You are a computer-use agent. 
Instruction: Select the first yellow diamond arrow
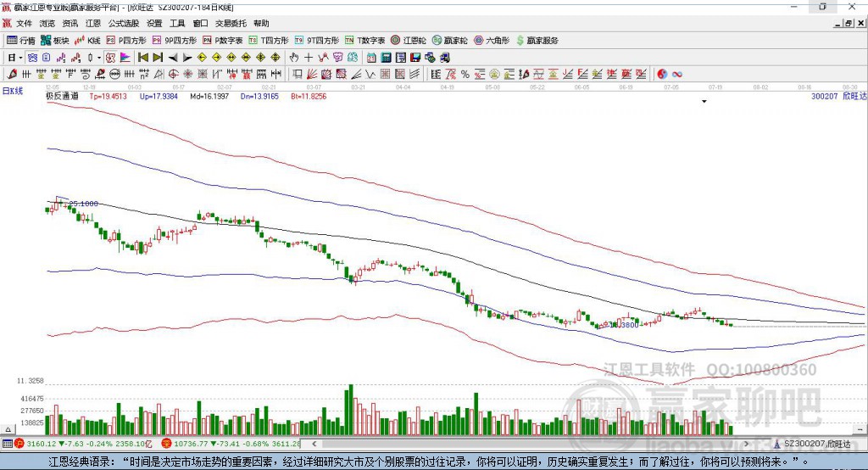click(x=202, y=58)
